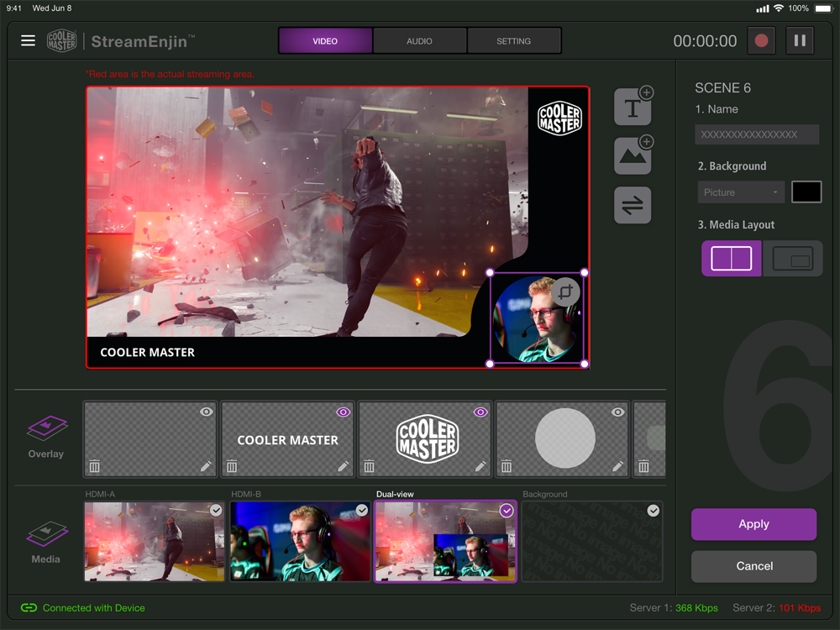Click 'Connected with Device' status text
Viewport: 840px width, 630px height.
[x=94, y=608]
